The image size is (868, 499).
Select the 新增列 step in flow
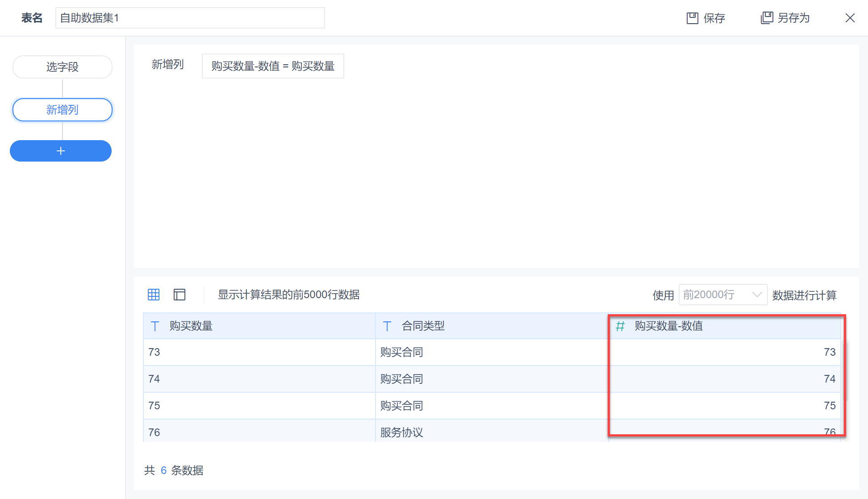click(x=63, y=110)
